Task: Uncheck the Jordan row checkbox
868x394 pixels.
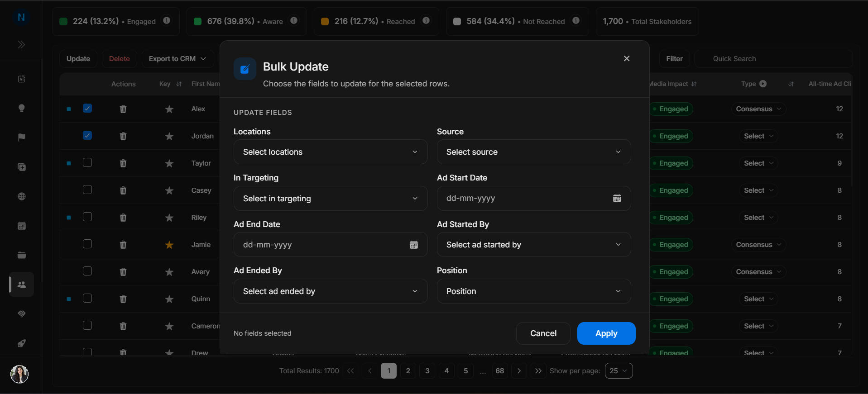Action: (x=87, y=135)
